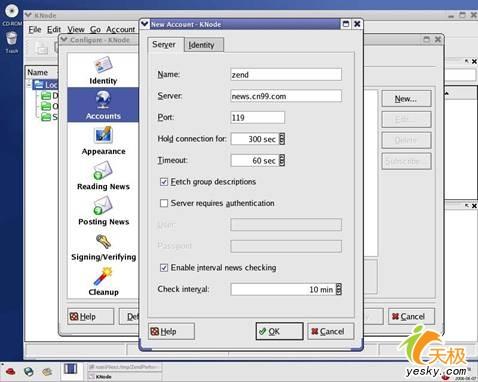This screenshot has height=382, width=478.
Task: Launch the web browser globe icon in the panel
Action: click(29, 371)
